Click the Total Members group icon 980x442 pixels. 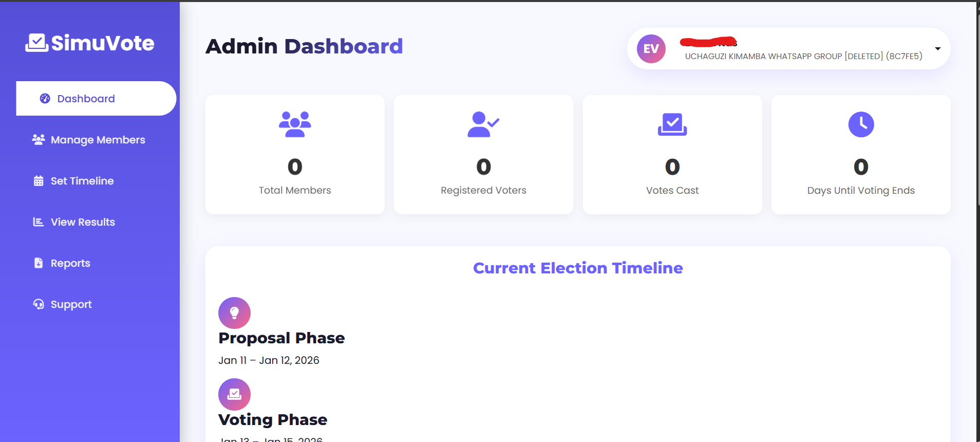295,124
